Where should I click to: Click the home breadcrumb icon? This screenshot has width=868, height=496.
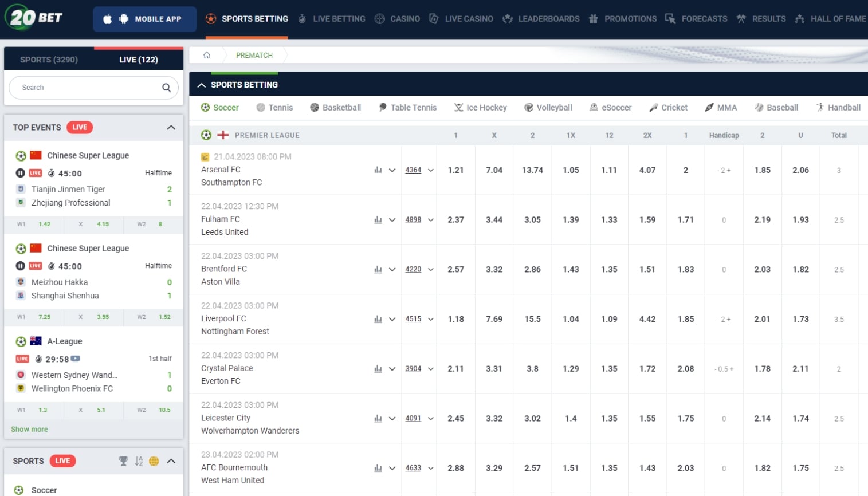[x=207, y=55]
